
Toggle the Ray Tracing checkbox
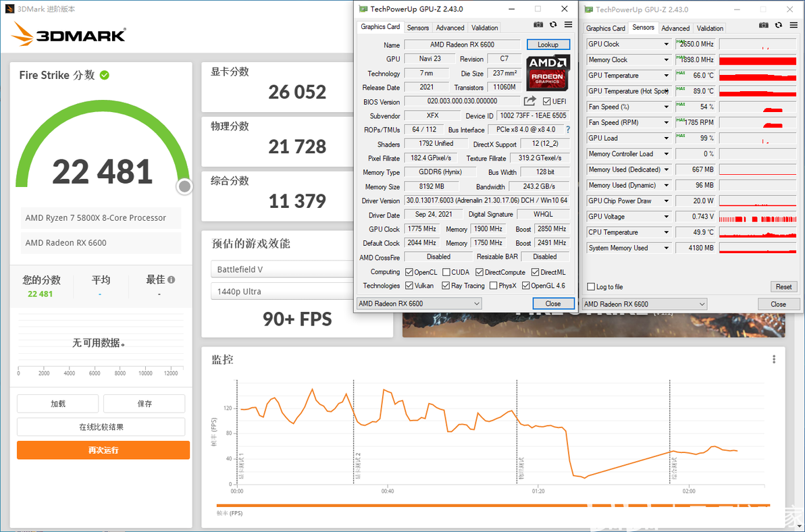tap(446, 285)
